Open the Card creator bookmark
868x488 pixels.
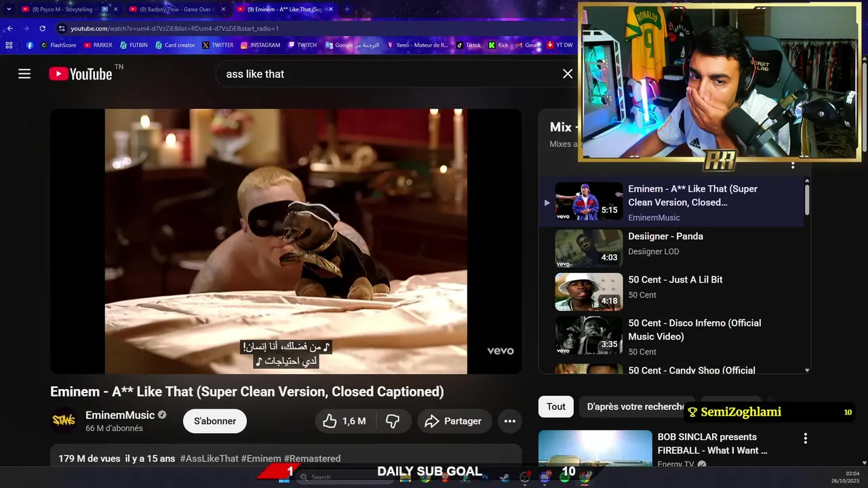(175, 45)
